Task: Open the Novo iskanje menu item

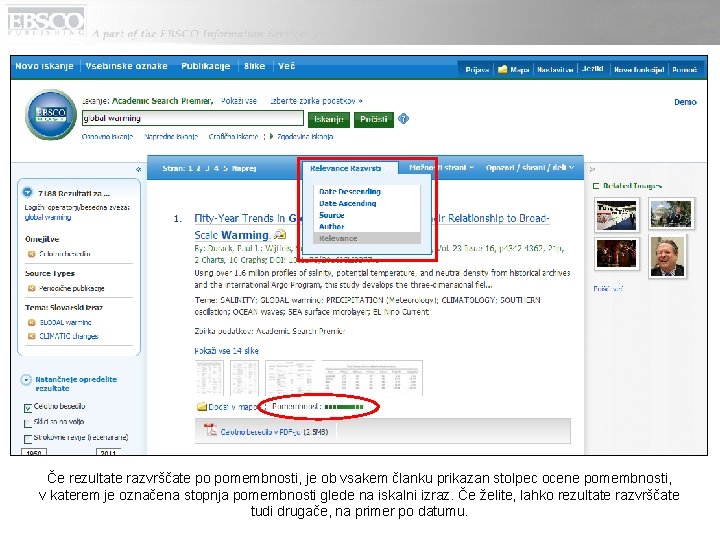Action: pyautogui.click(x=44, y=66)
